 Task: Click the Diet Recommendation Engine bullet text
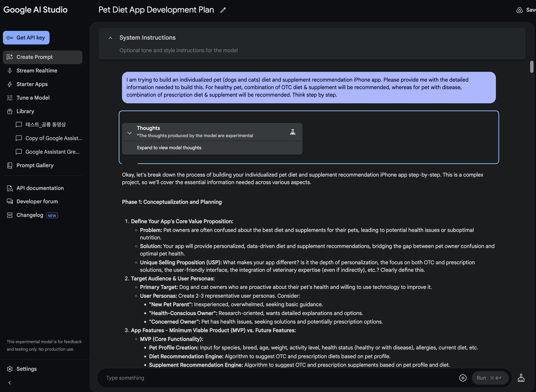(270, 356)
